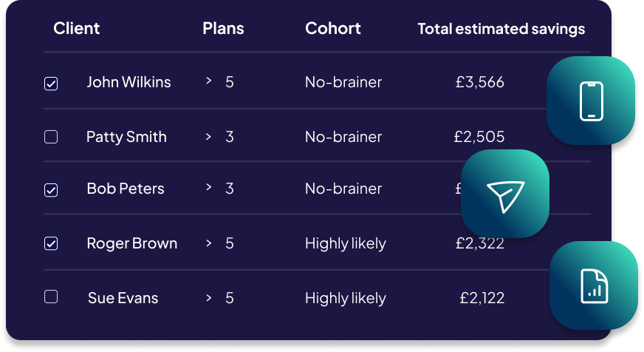Uncheck Bob Peters checkbox
Image resolution: width=644 pixels, height=352 pixels.
coord(51,190)
